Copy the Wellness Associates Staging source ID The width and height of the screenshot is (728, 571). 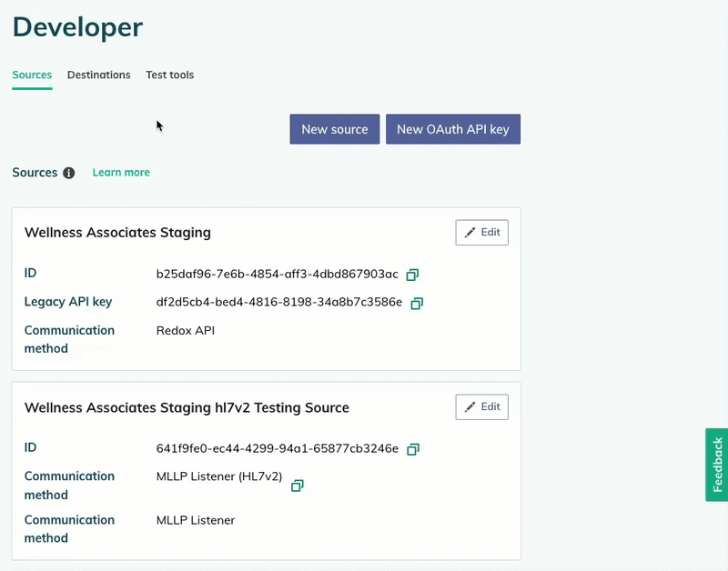pyautogui.click(x=412, y=275)
